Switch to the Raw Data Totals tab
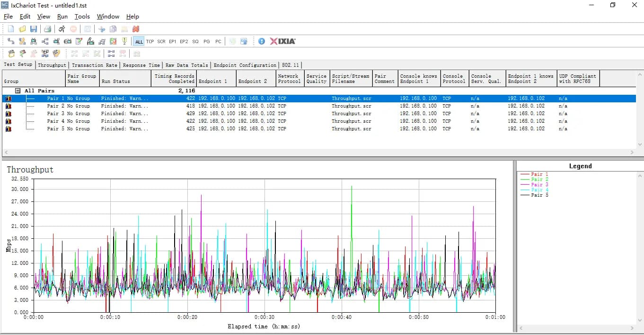 point(186,65)
